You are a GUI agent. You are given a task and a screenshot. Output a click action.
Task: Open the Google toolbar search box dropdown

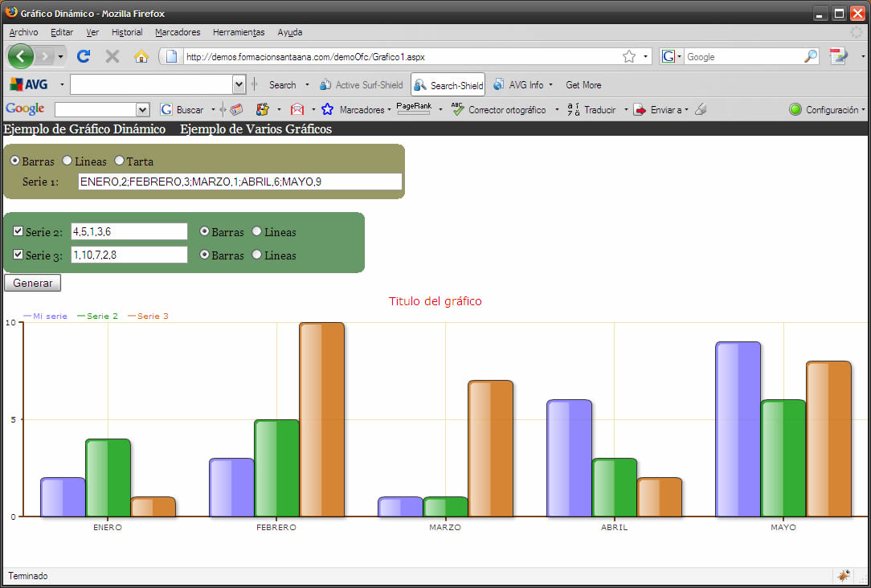(143, 109)
